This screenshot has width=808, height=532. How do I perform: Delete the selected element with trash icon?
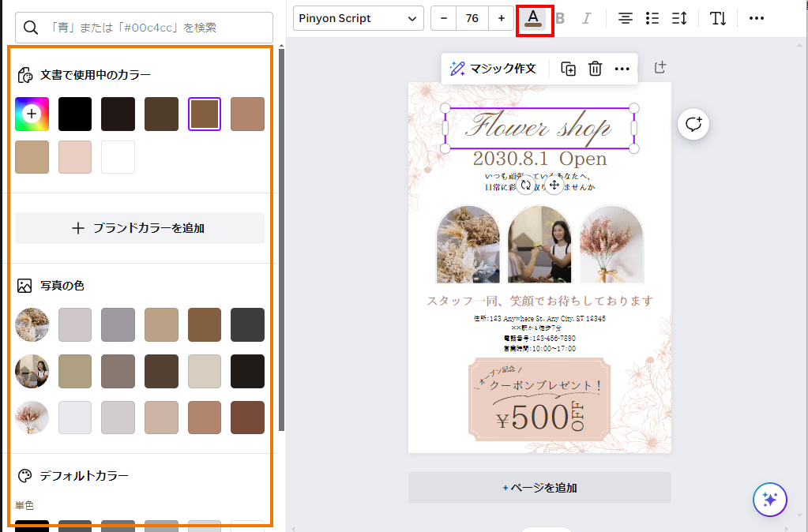point(595,69)
